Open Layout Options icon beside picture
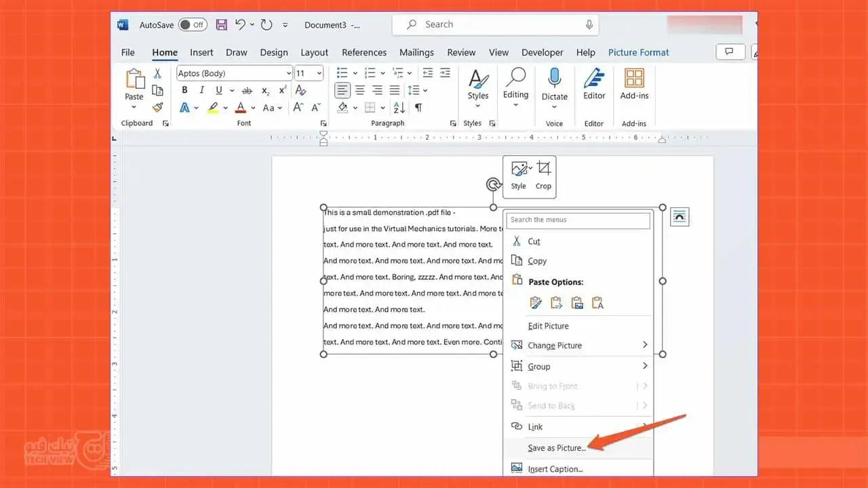 679,217
